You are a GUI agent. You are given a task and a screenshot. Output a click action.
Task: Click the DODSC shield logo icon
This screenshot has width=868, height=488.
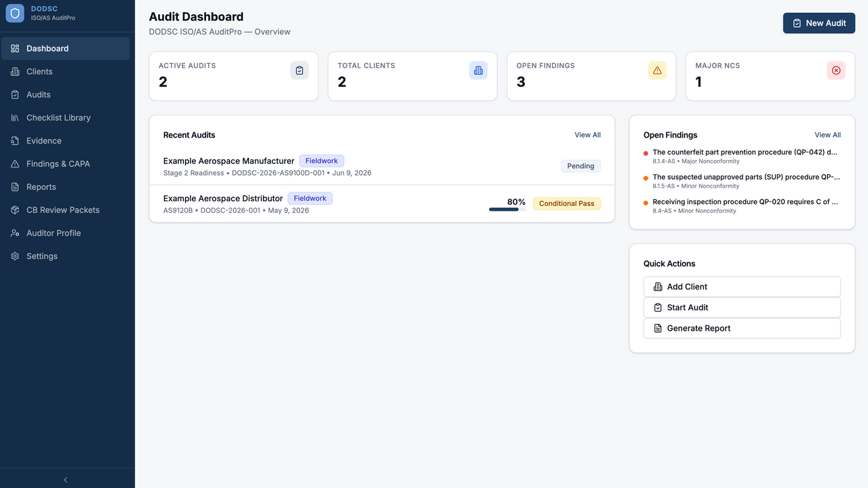tap(15, 14)
